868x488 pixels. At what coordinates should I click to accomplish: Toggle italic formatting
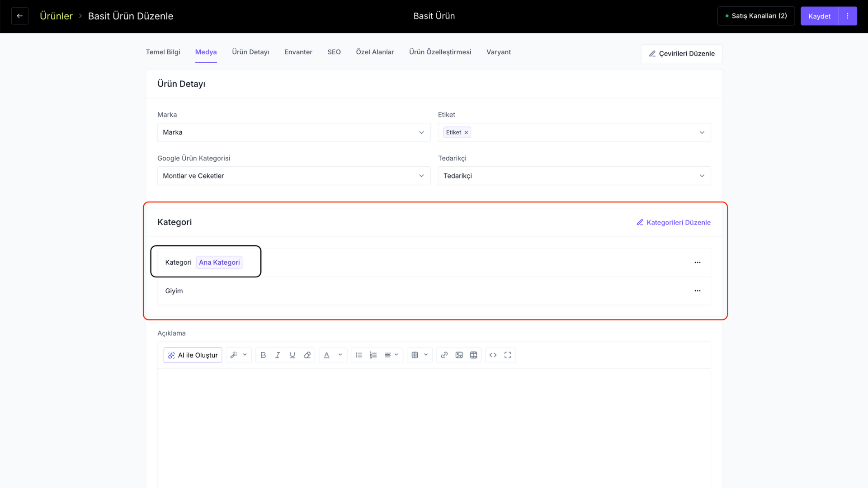point(278,355)
